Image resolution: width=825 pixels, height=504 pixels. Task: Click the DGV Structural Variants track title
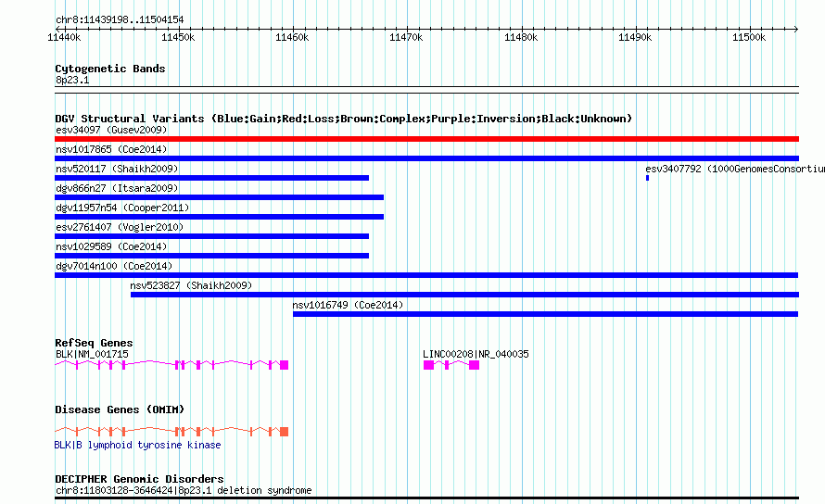pos(344,119)
